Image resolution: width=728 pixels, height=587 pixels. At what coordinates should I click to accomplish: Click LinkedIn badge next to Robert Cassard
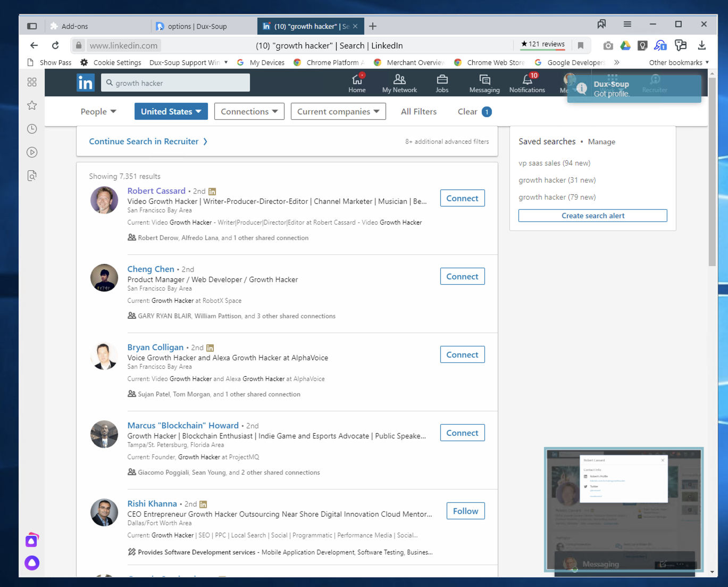click(x=212, y=192)
